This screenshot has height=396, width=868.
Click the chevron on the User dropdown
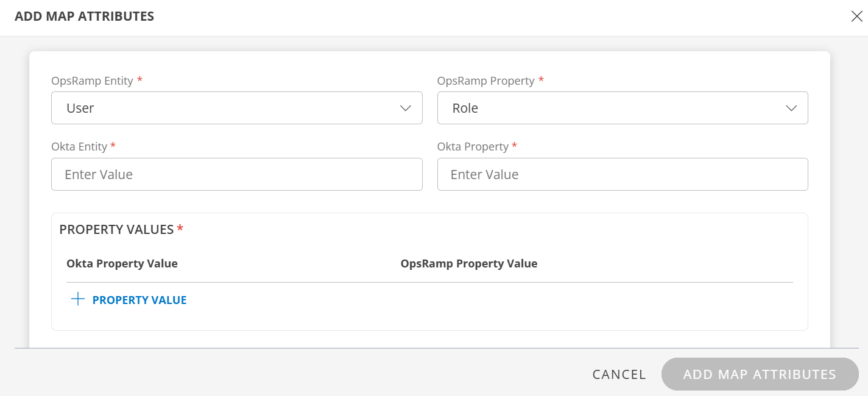coord(406,108)
